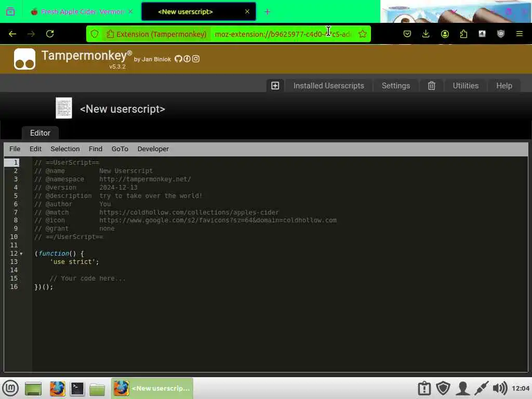Click the 'use strict' code line
Viewport: 532px width, 399px height.
click(74, 262)
